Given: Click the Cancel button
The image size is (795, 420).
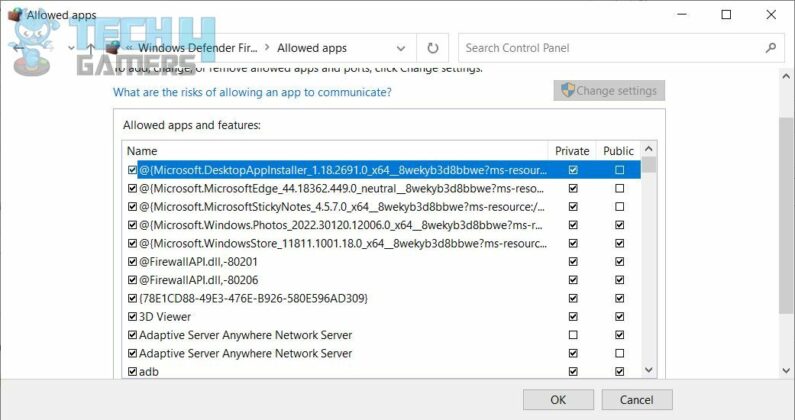Looking at the screenshot, I should (x=637, y=400).
